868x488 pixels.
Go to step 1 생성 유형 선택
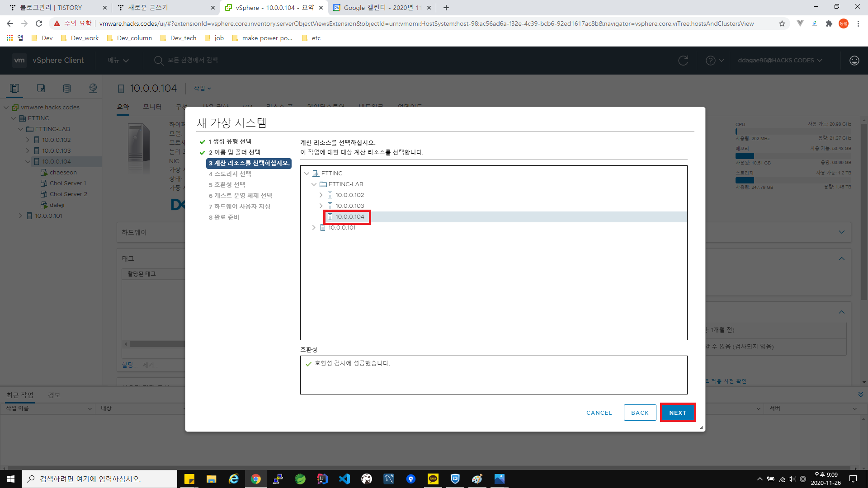[230, 141]
